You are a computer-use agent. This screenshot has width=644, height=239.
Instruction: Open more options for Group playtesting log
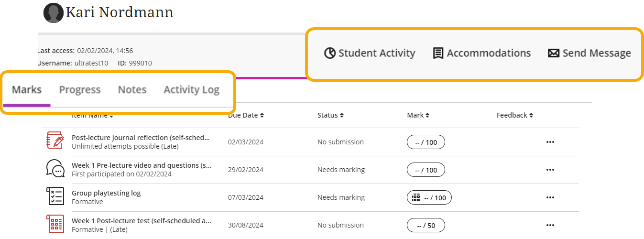tap(550, 197)
